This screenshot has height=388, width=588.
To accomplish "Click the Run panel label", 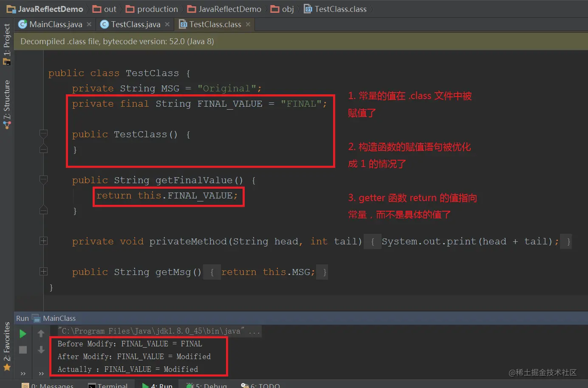I will point(23,318).
